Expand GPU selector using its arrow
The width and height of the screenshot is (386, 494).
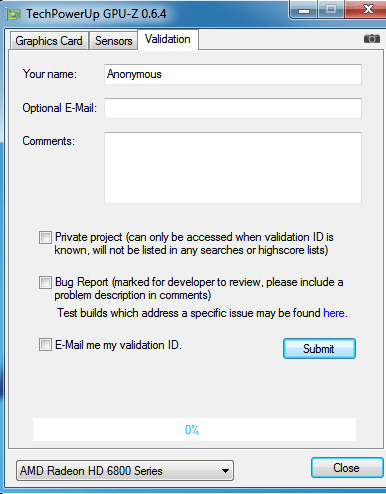(225, 471)
